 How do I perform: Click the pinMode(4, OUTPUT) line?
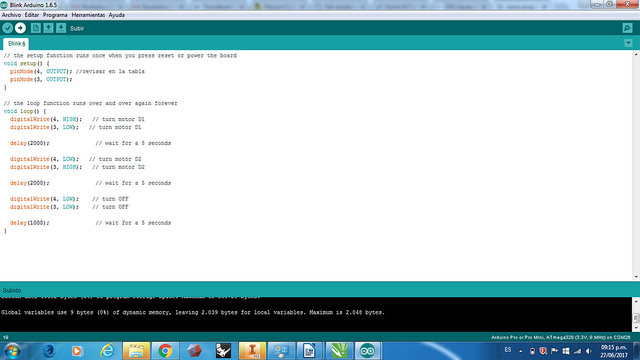click(41, 71)
